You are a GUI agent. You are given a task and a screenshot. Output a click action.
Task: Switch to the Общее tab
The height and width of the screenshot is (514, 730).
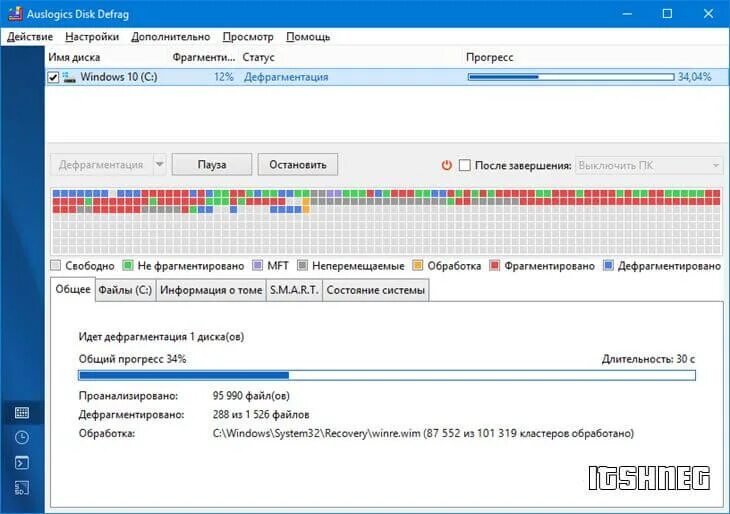click(73, 289)
